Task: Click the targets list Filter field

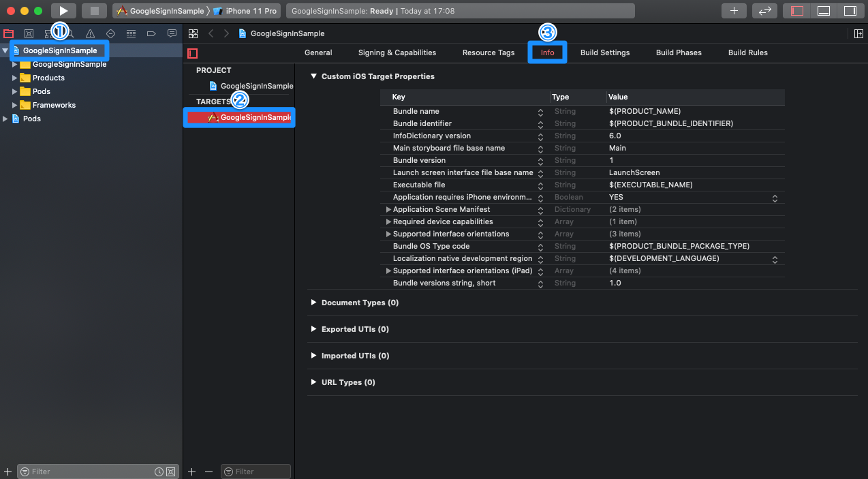Action: pos(256,472)
